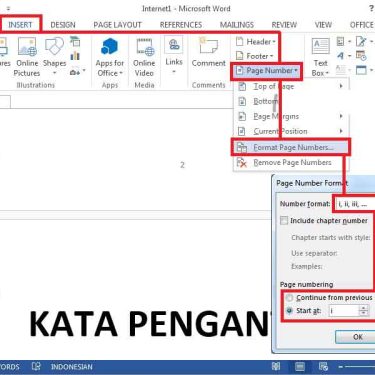Click the Remove Page Numbers icon
The width and height of the screenshot is (375, 375).
pos(242,163)
